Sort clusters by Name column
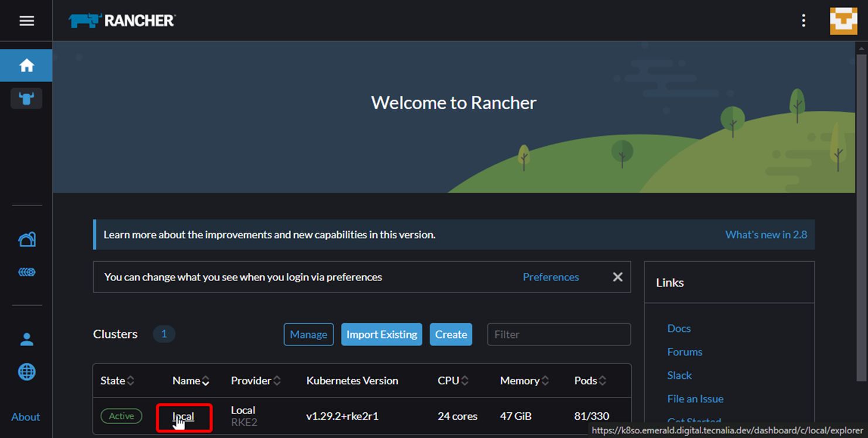 click(x=191, y=381)
